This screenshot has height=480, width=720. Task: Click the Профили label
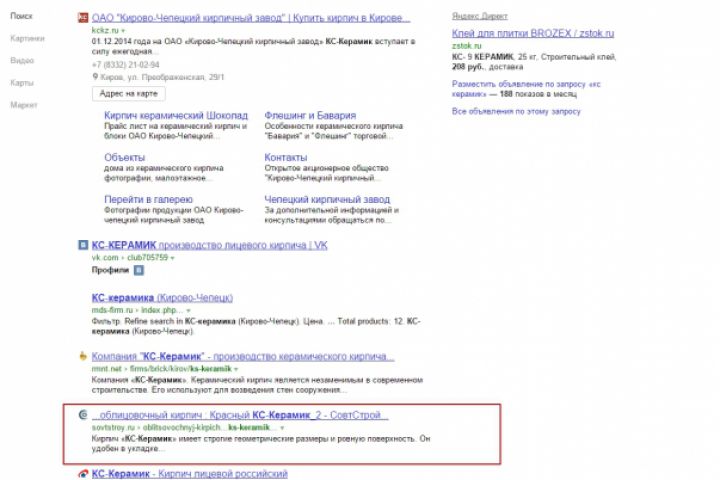click(110, 271)
